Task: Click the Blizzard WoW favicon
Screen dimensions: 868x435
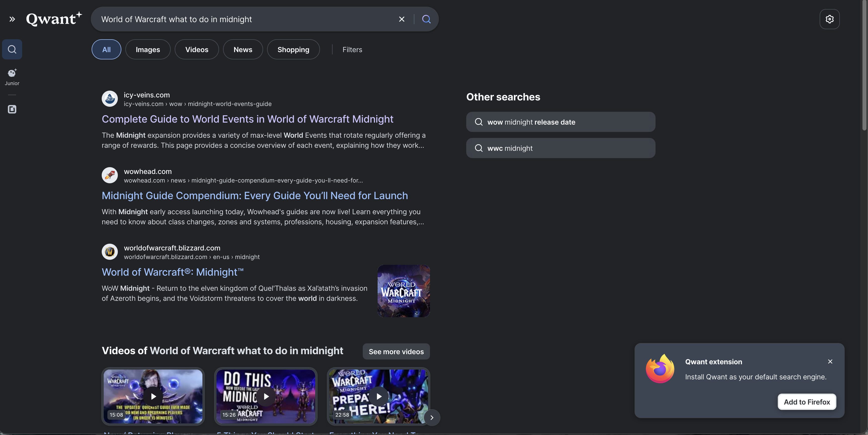Action: [109, 252]
